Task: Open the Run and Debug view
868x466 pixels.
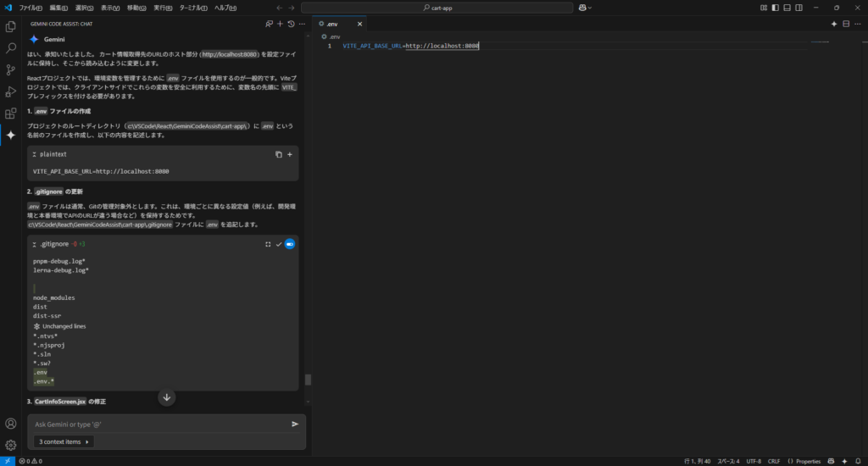Action: [10, 92]
